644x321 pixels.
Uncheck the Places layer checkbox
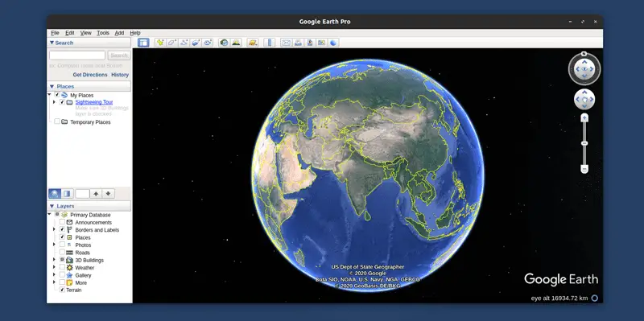coord(62,237)
